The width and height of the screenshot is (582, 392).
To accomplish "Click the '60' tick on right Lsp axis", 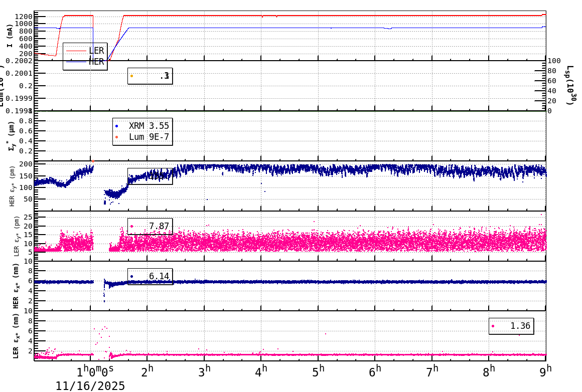I will 552,81.
